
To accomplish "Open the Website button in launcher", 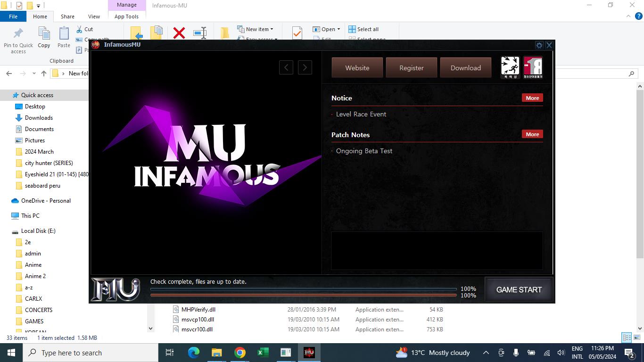I will 357,68.
